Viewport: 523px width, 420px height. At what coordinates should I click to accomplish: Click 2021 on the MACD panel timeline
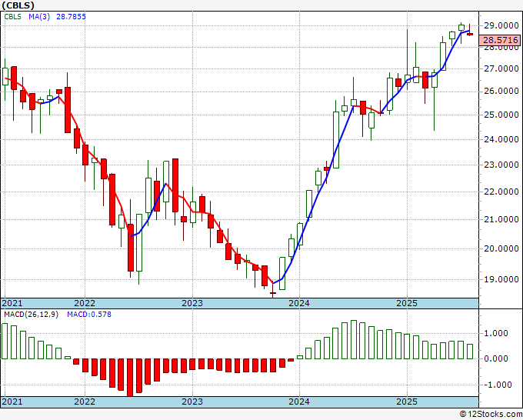12,402
